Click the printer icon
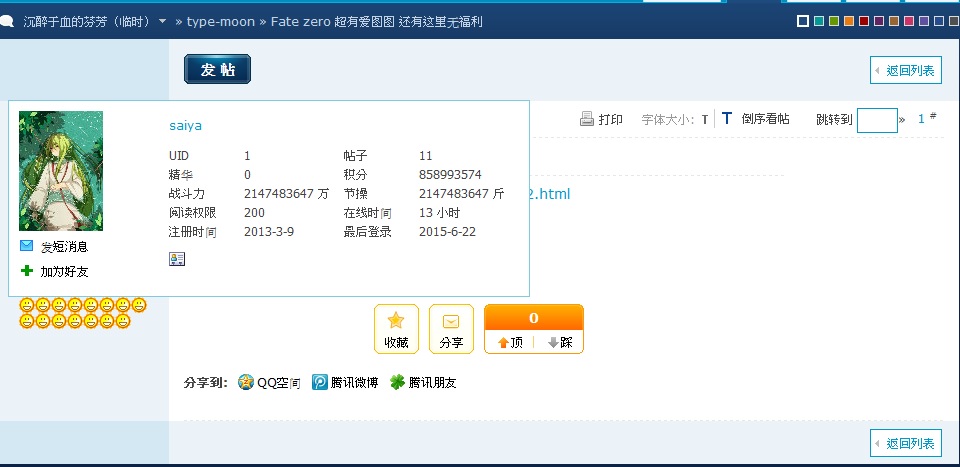960x467 pixels. tap(587, 119)
